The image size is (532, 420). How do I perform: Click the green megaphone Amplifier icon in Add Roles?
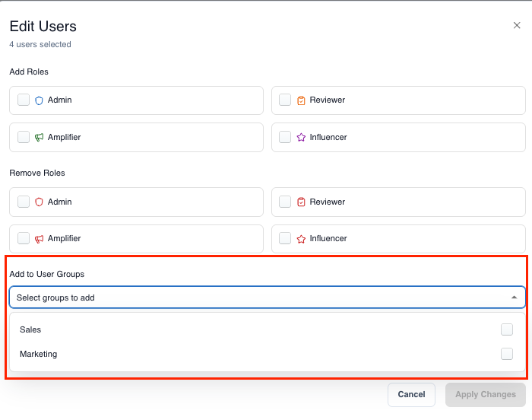click(x=39, y=137)
